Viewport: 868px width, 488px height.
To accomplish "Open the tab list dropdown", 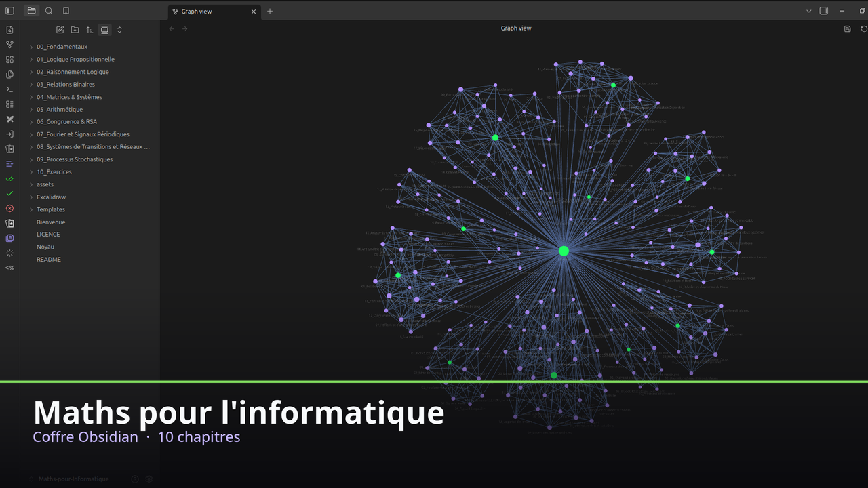I will 809,11.
